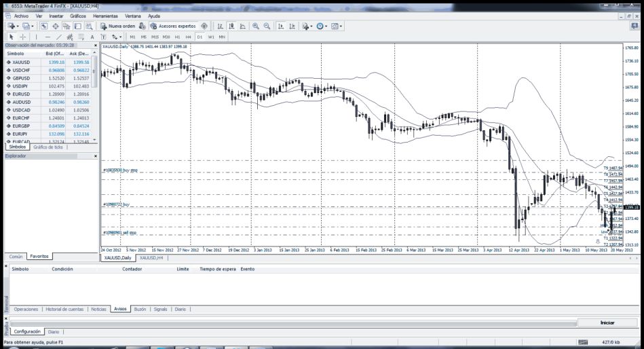Select the crosshair tool
Image resolution: width=644 pixels, height=349 pixels.
pos(23,37)
